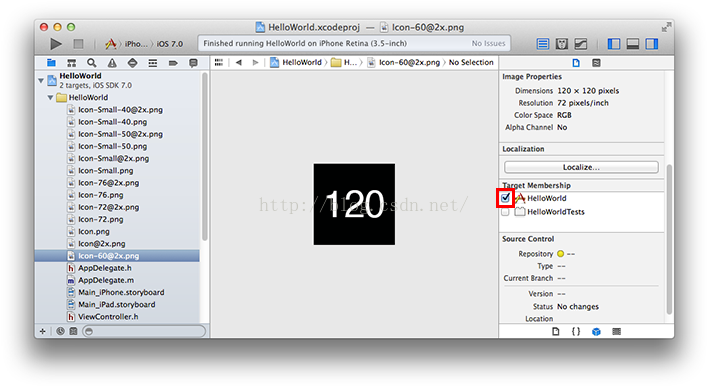Collapse the HelloWorld project root
The width and height of the screenshot is (710, 389).
[41, 80]
